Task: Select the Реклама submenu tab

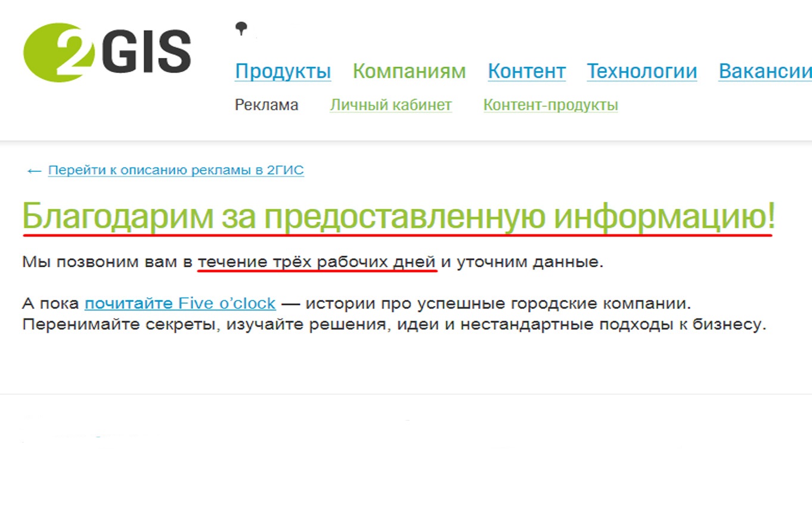Action: pyautogui.click(x=266, y=106)
